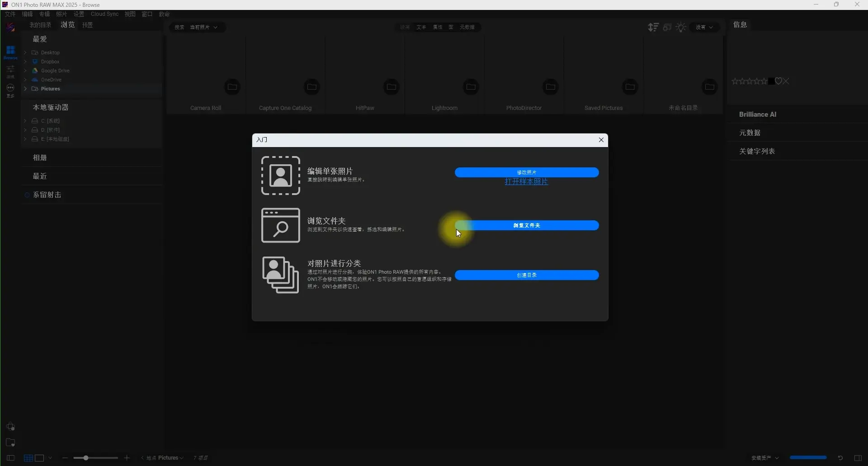
Task: Expand the Google Drive tree arrow
Action: click(x=25, y=71)
